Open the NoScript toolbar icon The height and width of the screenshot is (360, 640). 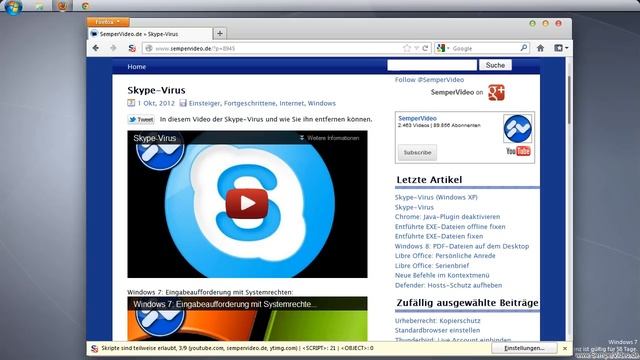coord(132,48)
